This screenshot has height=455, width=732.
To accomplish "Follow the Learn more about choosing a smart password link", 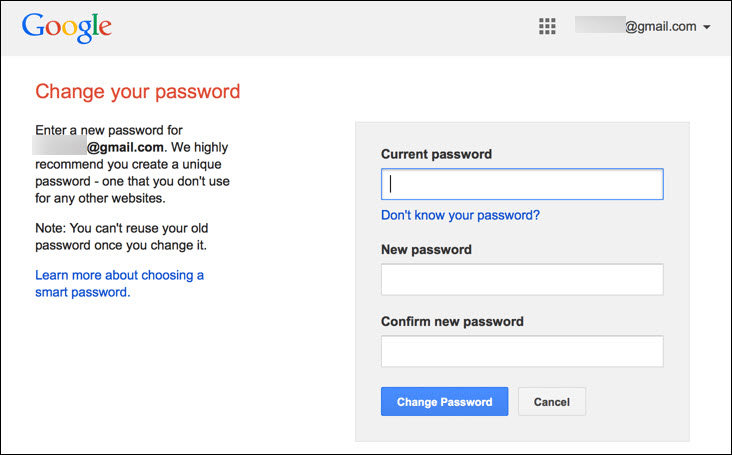I will click(x=120, y=283).
